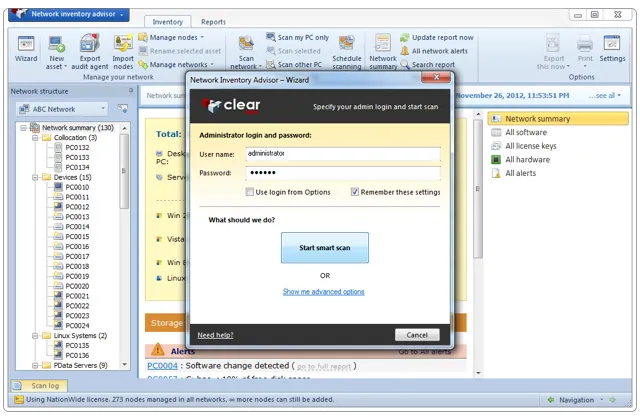Click the status bar license icon

tap(19, 400)
